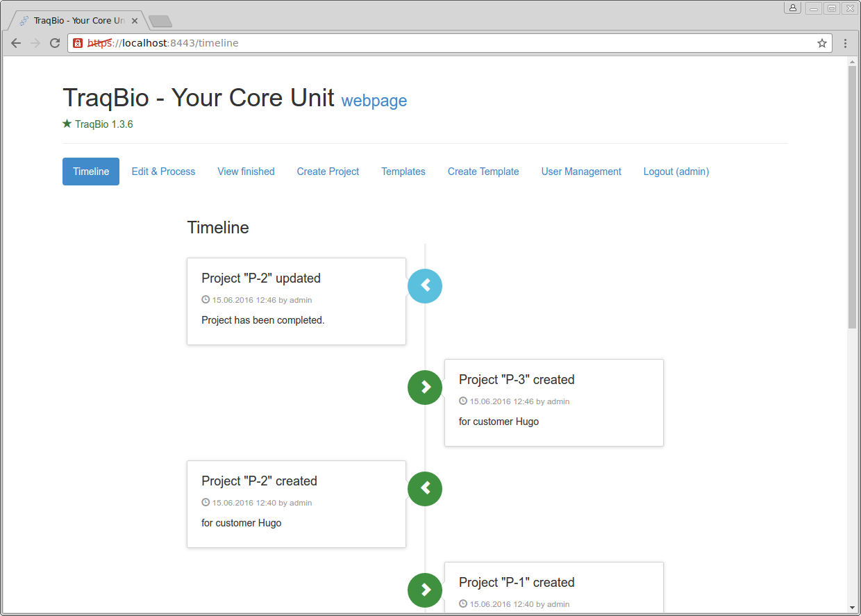Click the browser back arrow
The height and width of the screenshot is (616, 861).
click(16, 43)
